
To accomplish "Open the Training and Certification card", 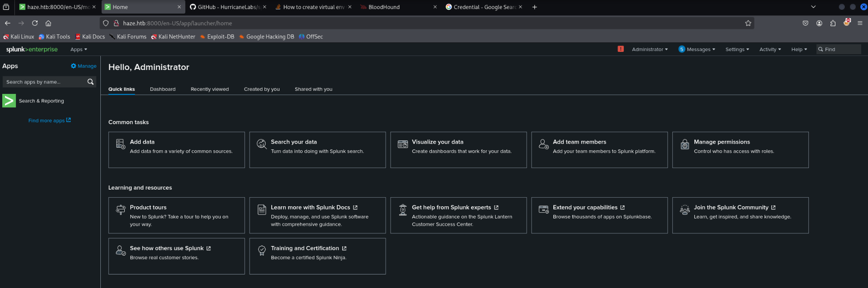I will point(317,256).
